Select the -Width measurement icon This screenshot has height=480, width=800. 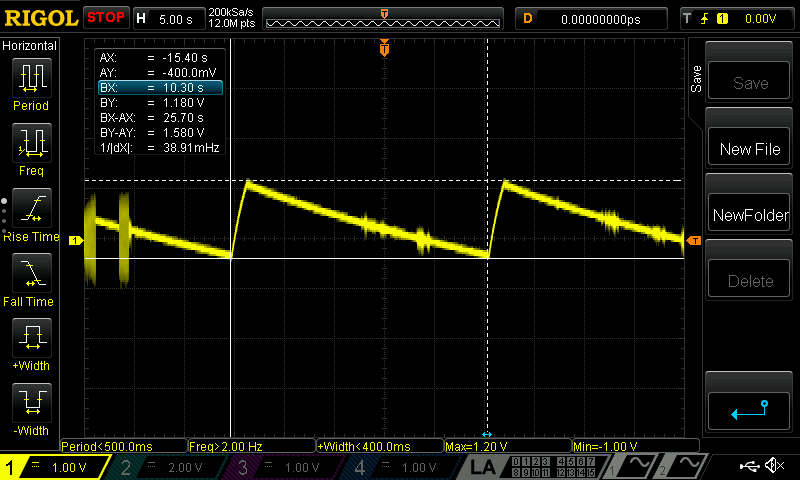(x=31, y=407)
